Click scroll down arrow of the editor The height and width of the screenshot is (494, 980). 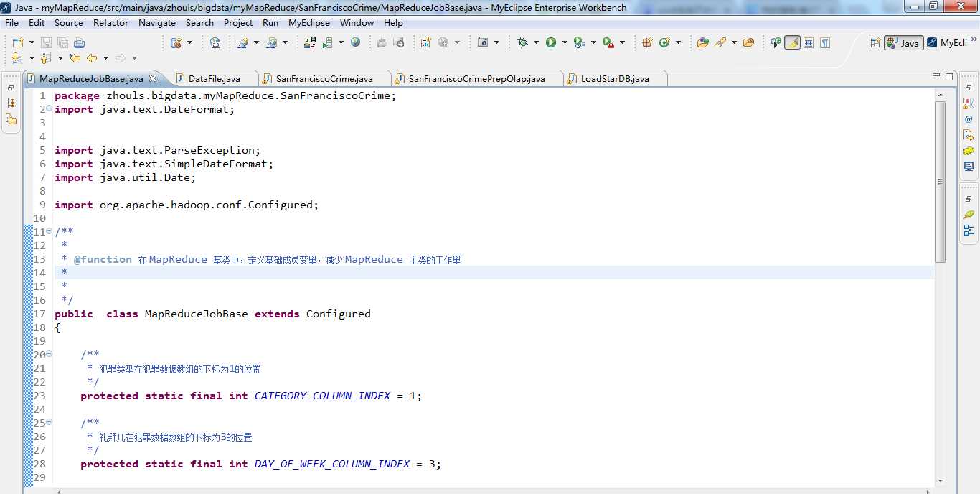pos(941,480)
